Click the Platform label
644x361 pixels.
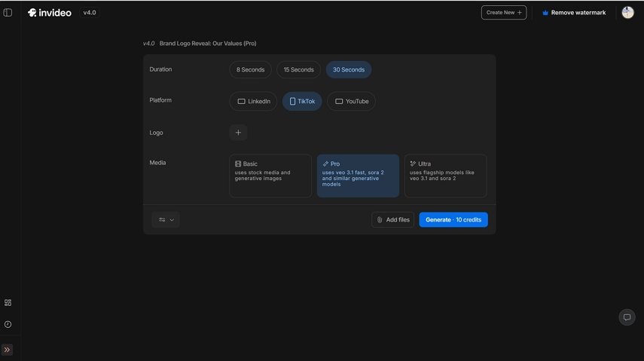pos(160,100)
